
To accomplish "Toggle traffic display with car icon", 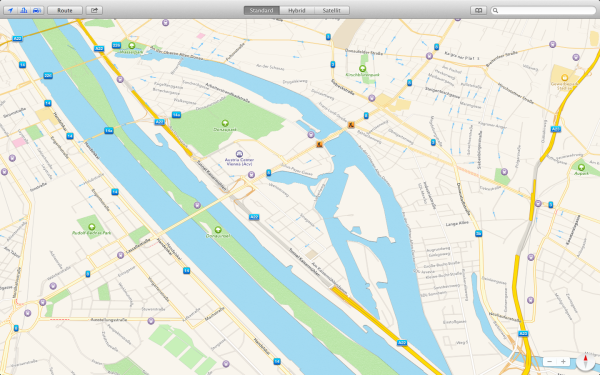I will pyautogui.click(x=37, y=10).
